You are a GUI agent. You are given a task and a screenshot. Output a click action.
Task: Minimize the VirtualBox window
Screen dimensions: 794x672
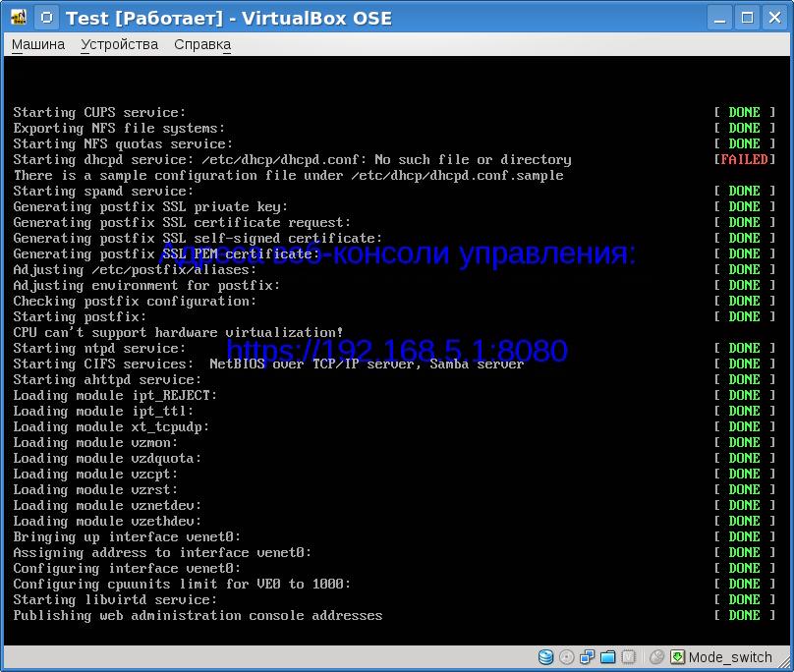pos(720,18)
